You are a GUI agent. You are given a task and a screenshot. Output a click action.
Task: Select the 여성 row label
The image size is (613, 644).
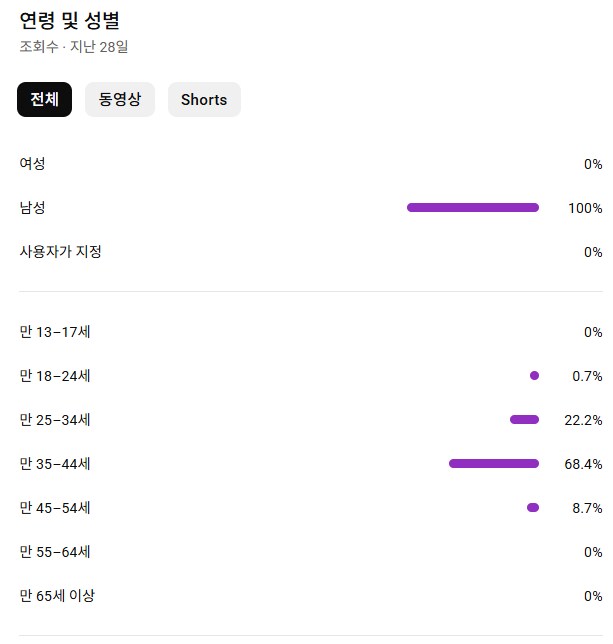[x=32, y=164]
